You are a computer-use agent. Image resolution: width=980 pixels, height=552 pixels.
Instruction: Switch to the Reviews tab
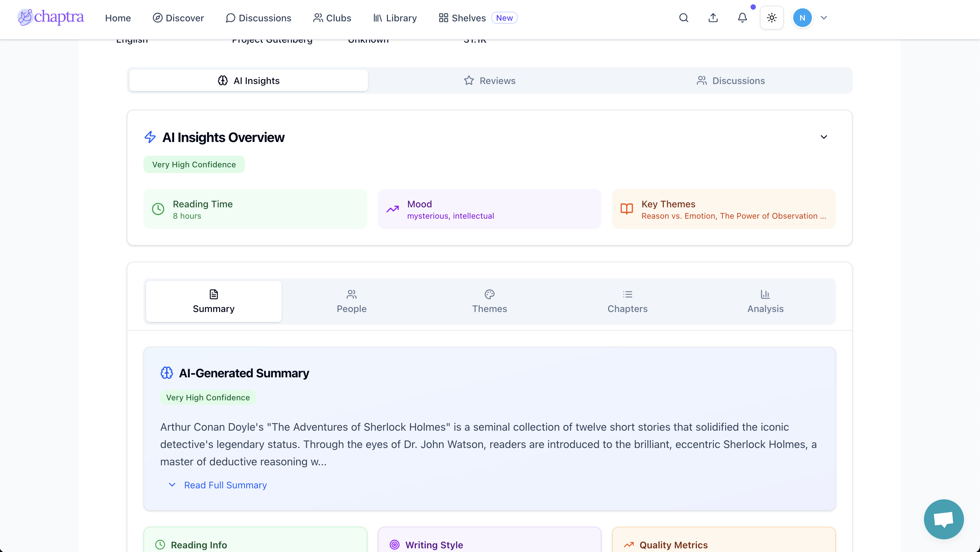click(490, 81)
